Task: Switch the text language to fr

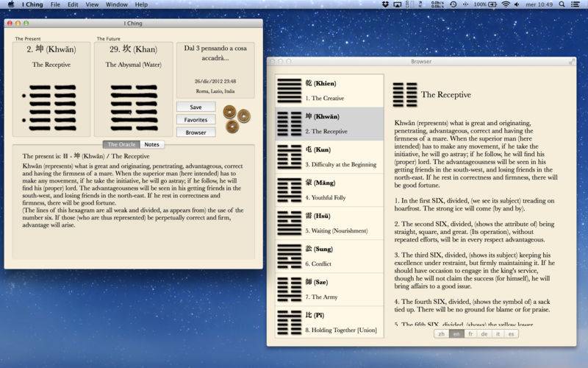Action: 470,333
